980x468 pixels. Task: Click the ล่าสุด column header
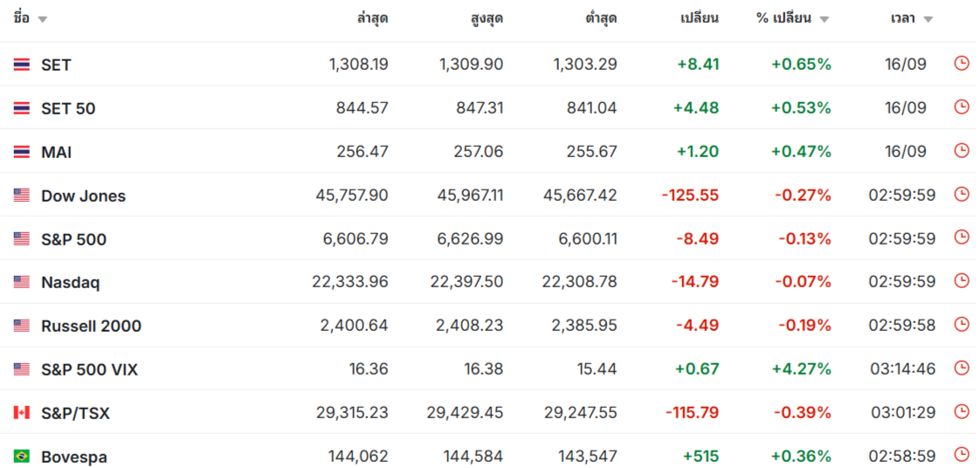(x=372, y=17)
